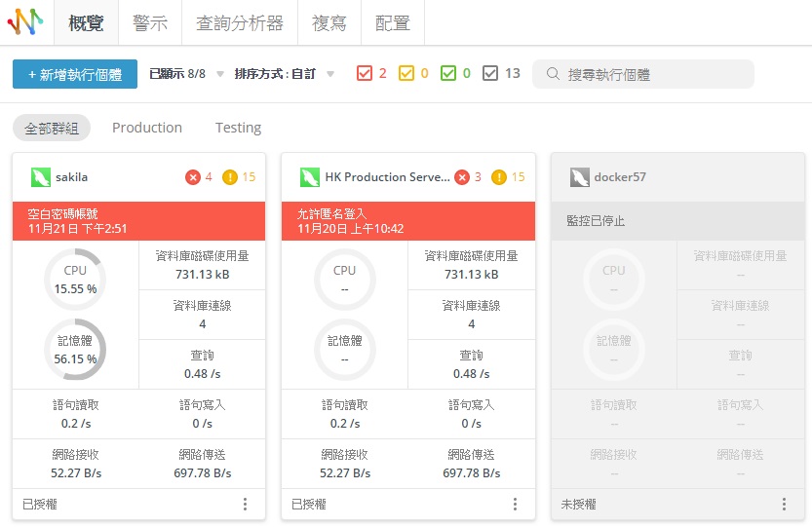Screen dimensions: 812x527
Task: Click the sakila CPU usage gauge
Action: (x=75, y=279)
